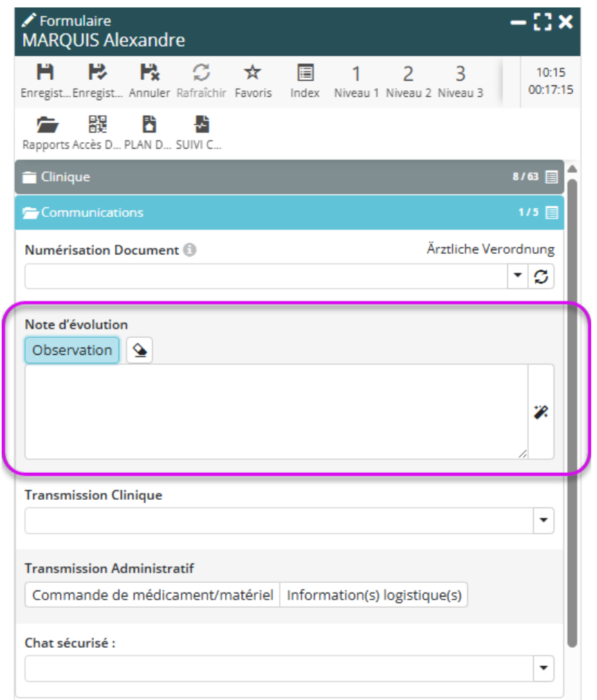Click the Annuler cancel icon

[x=149, y=73]
